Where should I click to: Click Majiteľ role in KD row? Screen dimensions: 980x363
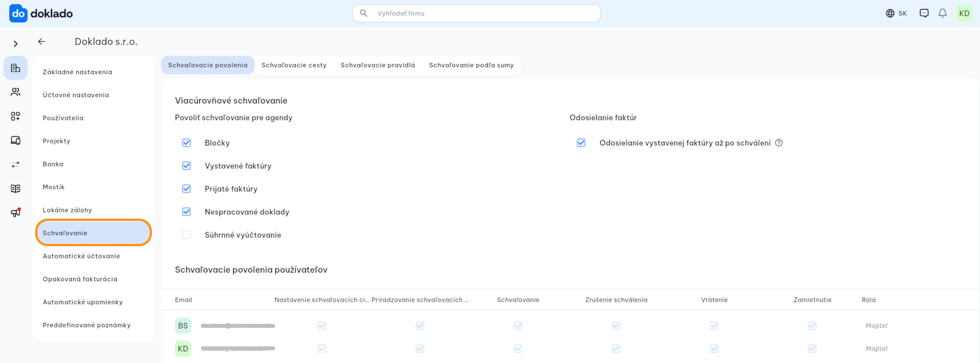(x=877, y=349)
